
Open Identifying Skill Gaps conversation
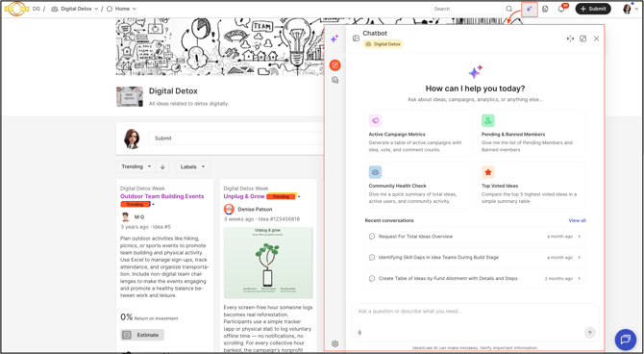[x=475, y=258]
